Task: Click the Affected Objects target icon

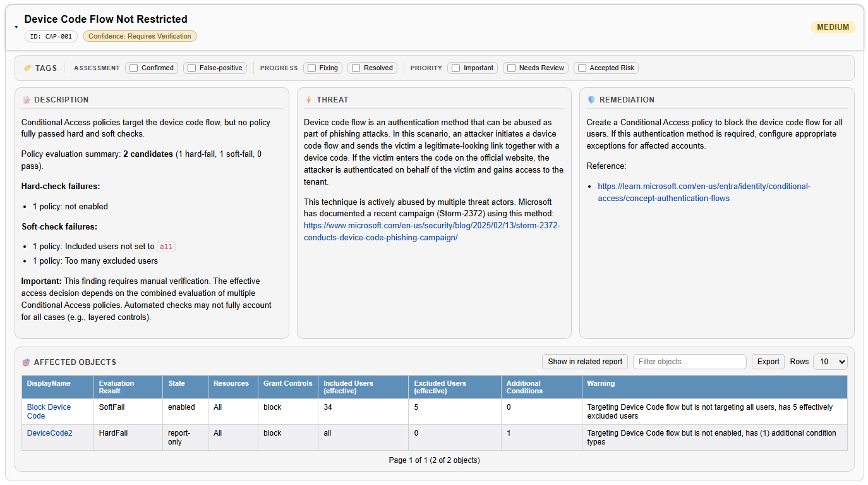Action: click(x=26, y=362)
